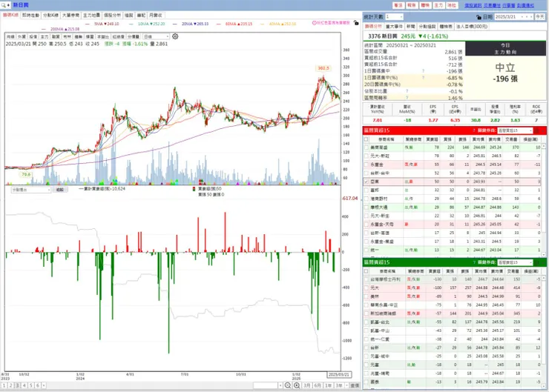Open chart settings gear icon

175,36
